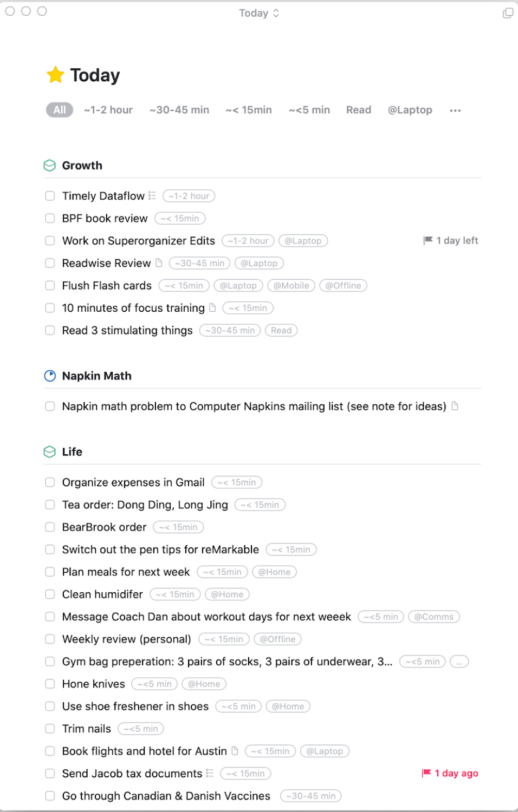The width and height of the screenshot is (518, 812).
Task: Expand hidden tags on Gym bag preparation
Action: 459,662
